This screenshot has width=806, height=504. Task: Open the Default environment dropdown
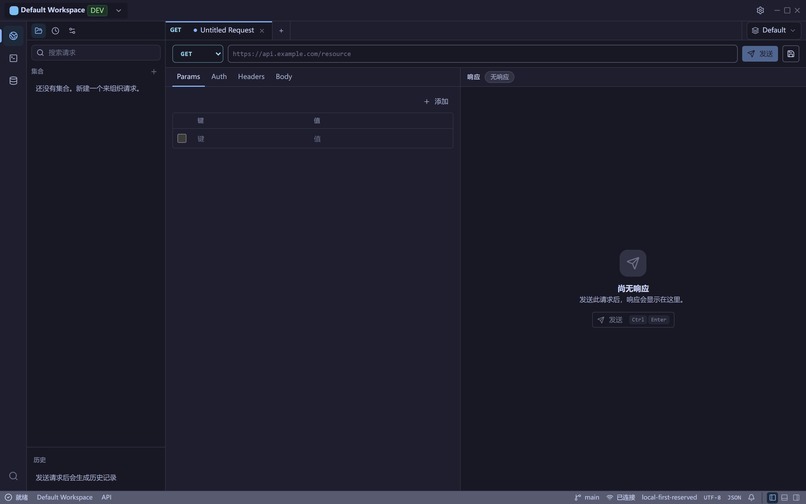[x=773, y=30]
